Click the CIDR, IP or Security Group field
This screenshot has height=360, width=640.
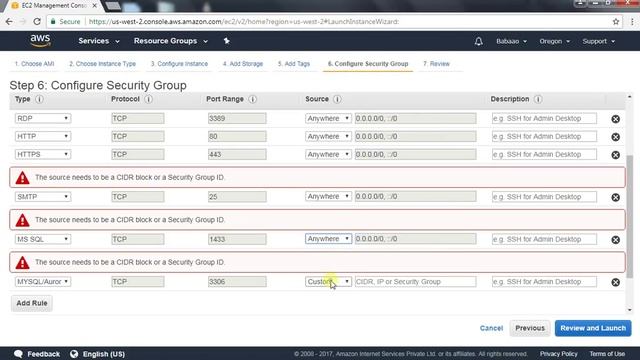[415, 282]
